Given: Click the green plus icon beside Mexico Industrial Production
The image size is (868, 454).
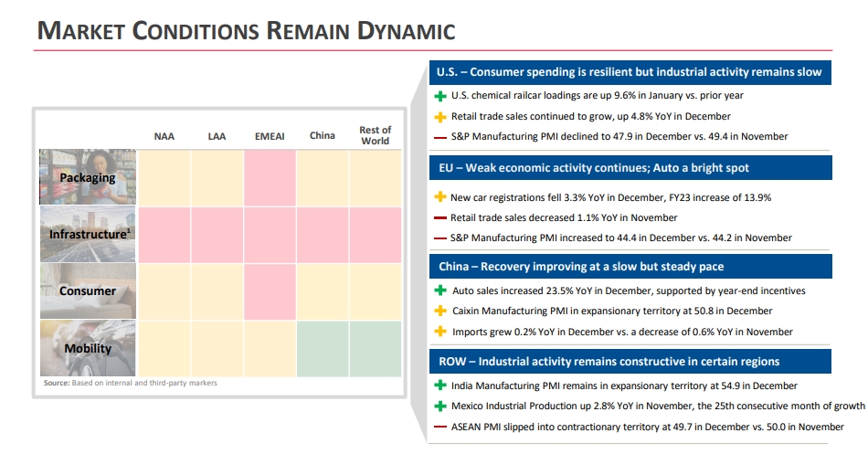Looking at the screenshot, I should (x=440, y=406).
